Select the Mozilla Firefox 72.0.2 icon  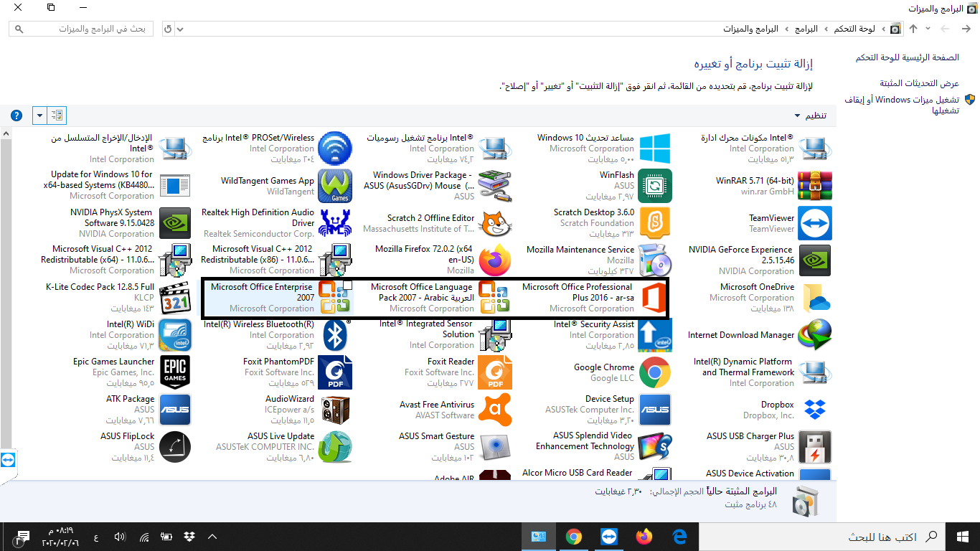(494, 260)
